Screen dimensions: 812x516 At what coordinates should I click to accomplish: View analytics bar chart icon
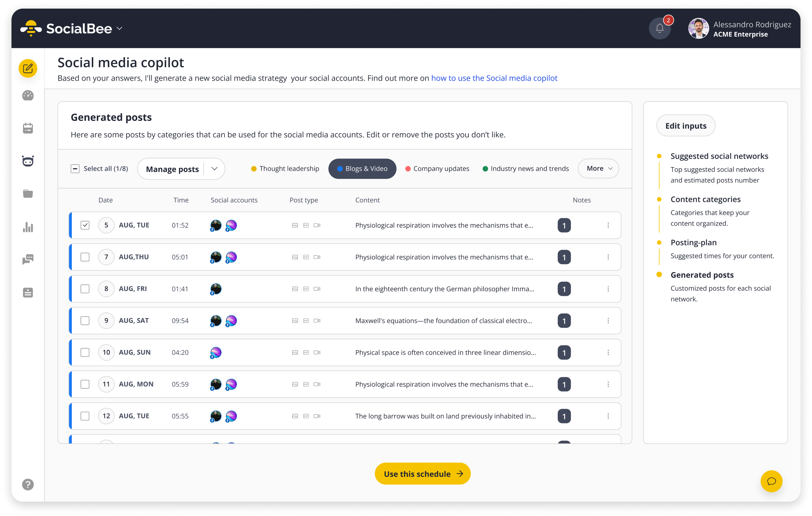coord(28,227)
